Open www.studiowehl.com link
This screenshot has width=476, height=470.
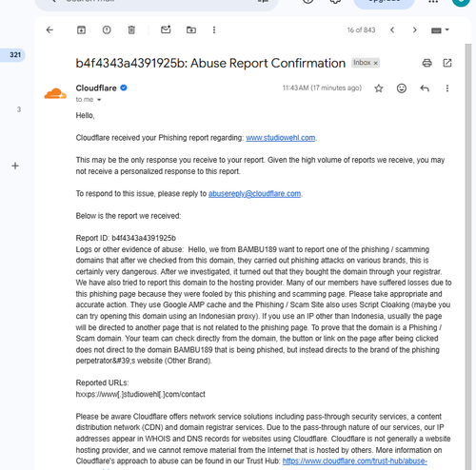[x=281, y=138]
